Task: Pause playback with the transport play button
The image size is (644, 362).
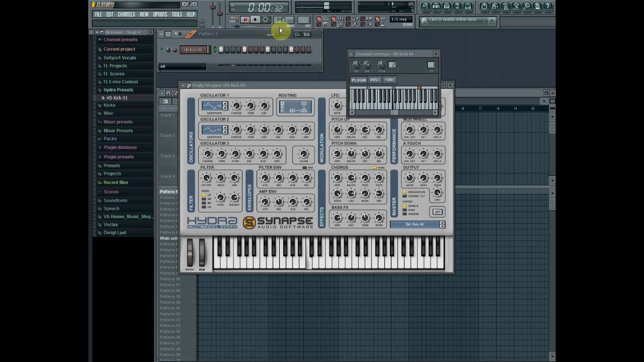Action: 245,20
